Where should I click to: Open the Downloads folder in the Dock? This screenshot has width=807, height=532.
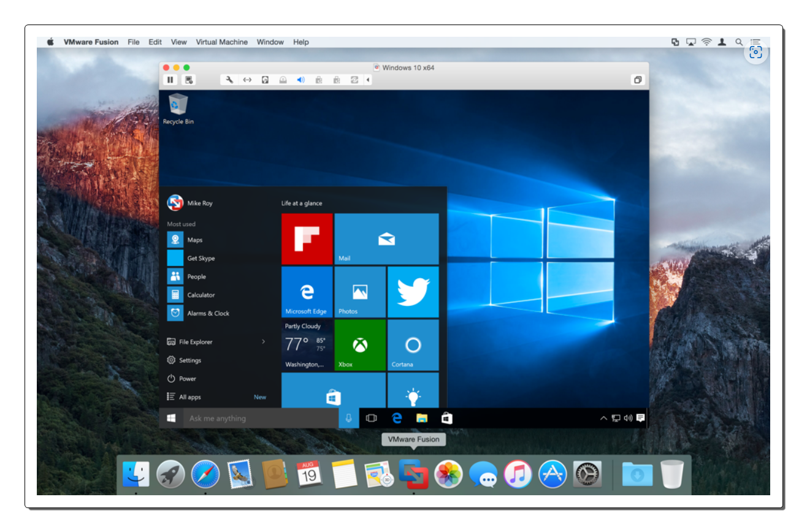(637, 474)
